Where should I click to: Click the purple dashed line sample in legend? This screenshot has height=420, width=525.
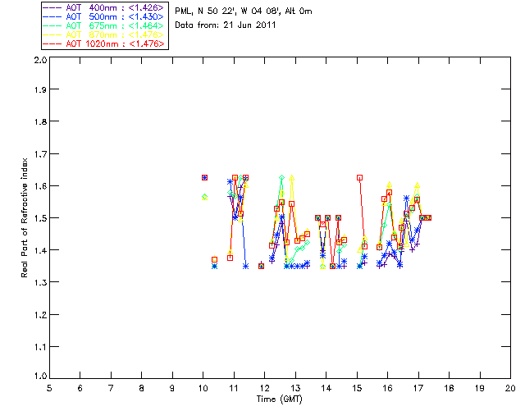click(x=52, y=7)
